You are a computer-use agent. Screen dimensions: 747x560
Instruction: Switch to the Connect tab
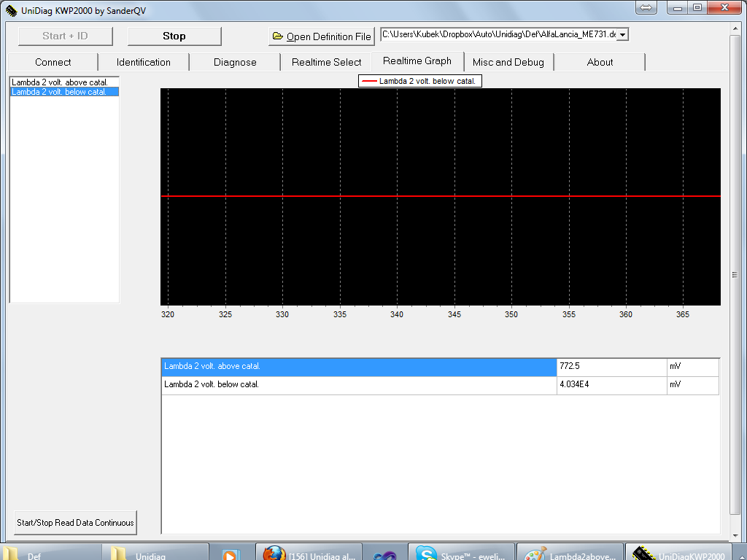pyautogui.click(x=53, y=62)
